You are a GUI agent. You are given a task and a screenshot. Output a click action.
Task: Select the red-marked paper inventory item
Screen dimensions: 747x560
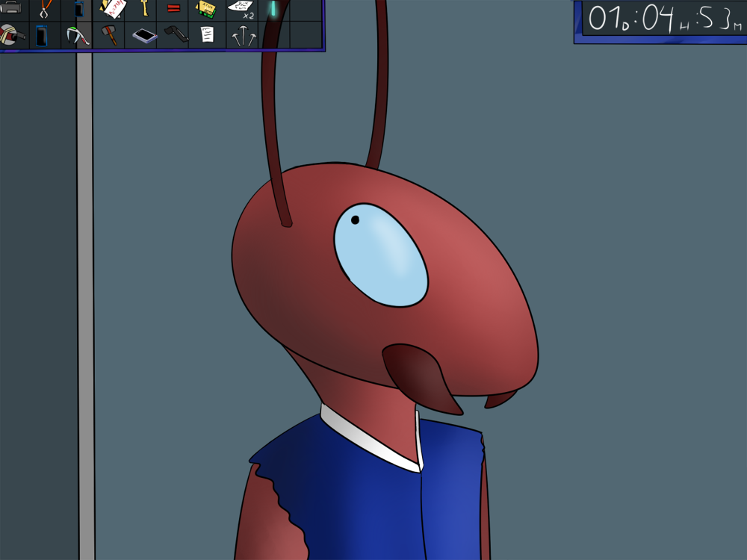pos(112,8)
